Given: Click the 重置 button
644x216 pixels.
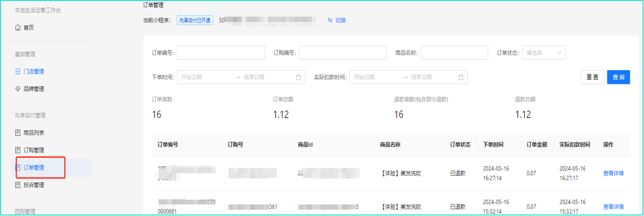Looking at the screenshot, I should [592, 77].
